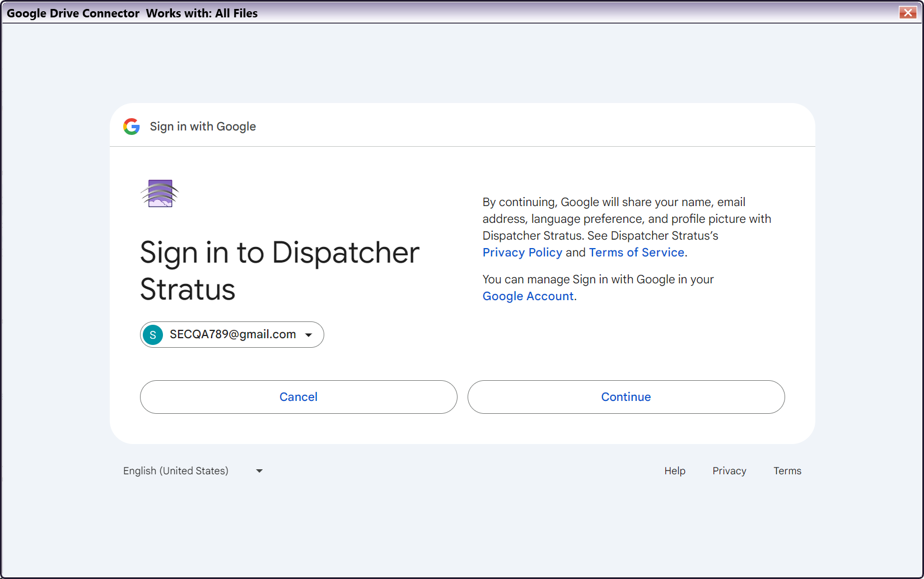Screen dimensions: 924x579
Task: Click the 'You can manage Sign in' sentence
Action: pos(598,288)
